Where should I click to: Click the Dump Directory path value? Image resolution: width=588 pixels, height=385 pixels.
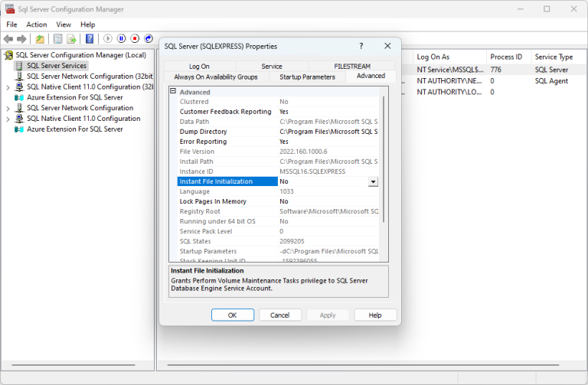[x=328, y=132]
